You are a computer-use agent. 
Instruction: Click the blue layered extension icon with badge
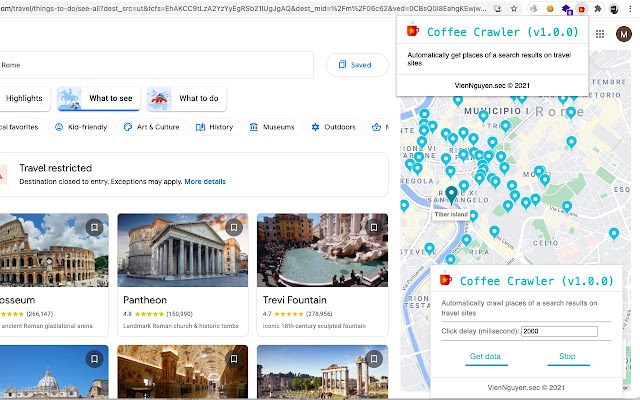pos(567,9)
